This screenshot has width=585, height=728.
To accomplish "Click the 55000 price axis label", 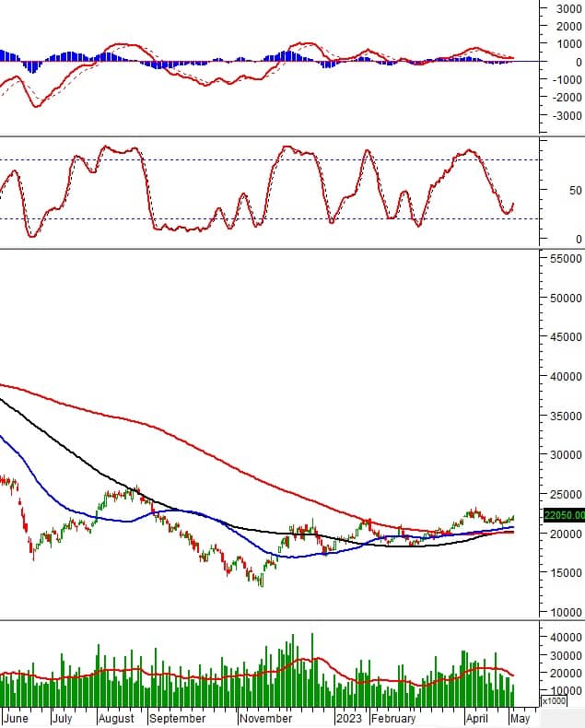I will point(566,259).
